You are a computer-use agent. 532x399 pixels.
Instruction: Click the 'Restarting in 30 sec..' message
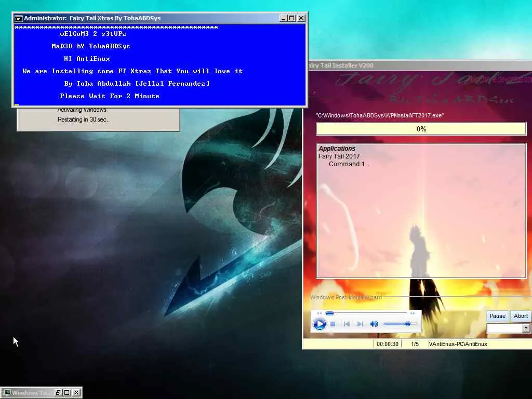pyautogui.click(x=84, y=119)
